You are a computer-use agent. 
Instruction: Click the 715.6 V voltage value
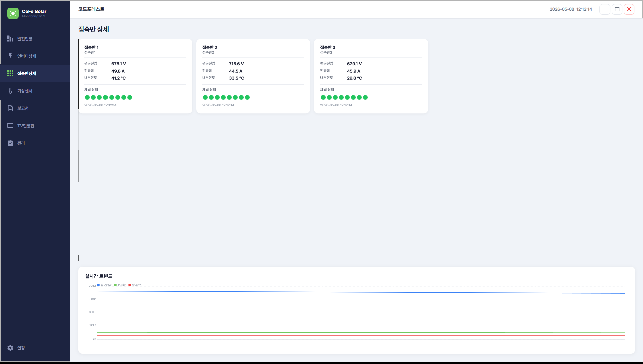236,64
